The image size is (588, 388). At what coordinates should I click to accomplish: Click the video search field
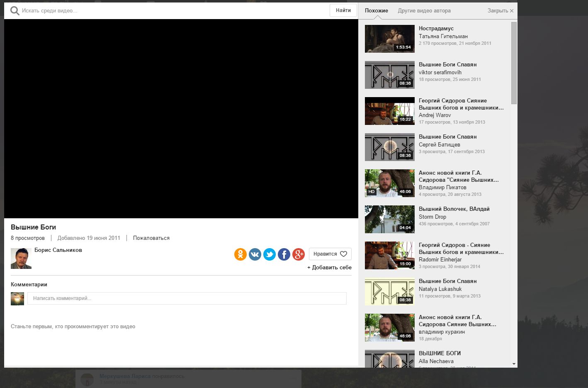tap(174, 11)
